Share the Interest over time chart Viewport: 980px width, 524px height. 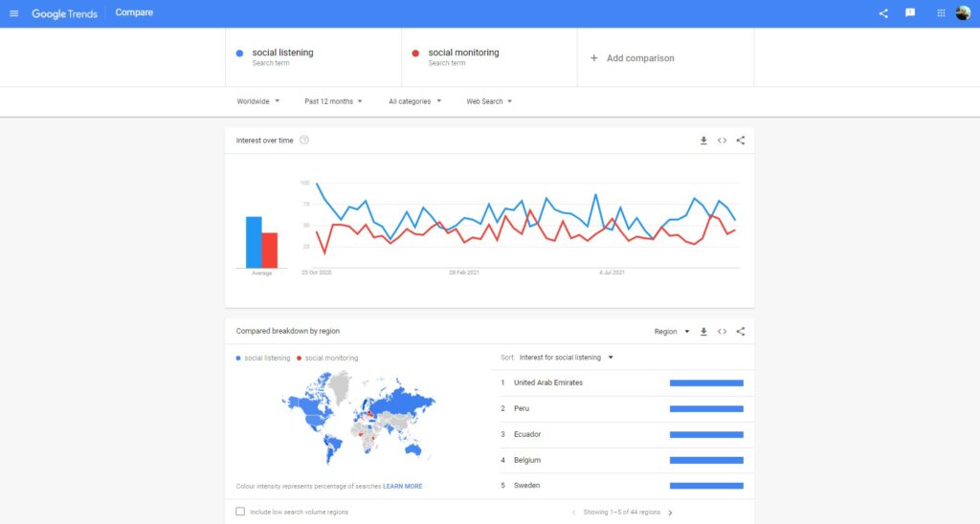tap(741, 141)
